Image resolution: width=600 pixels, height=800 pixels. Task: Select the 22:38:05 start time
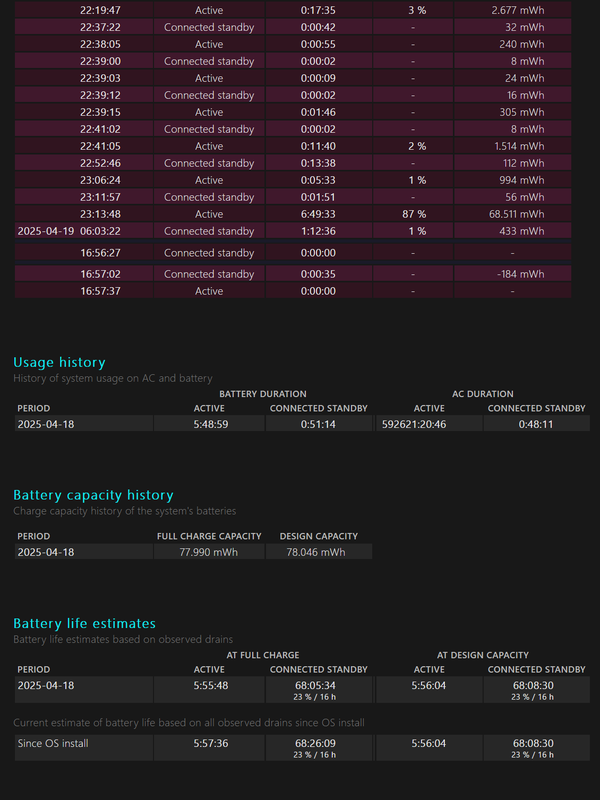100,44
